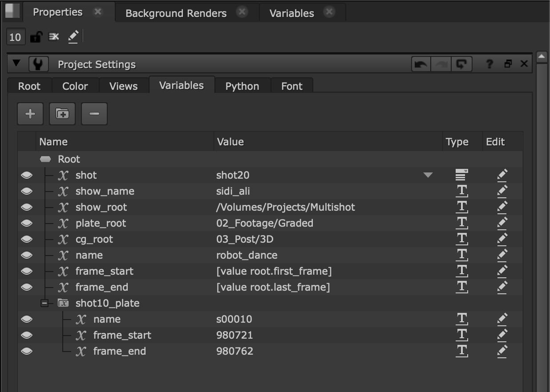Viewport: 550px width, 392px height.
Task: Click the max panels count field showing 10
Action: (15, 36)
